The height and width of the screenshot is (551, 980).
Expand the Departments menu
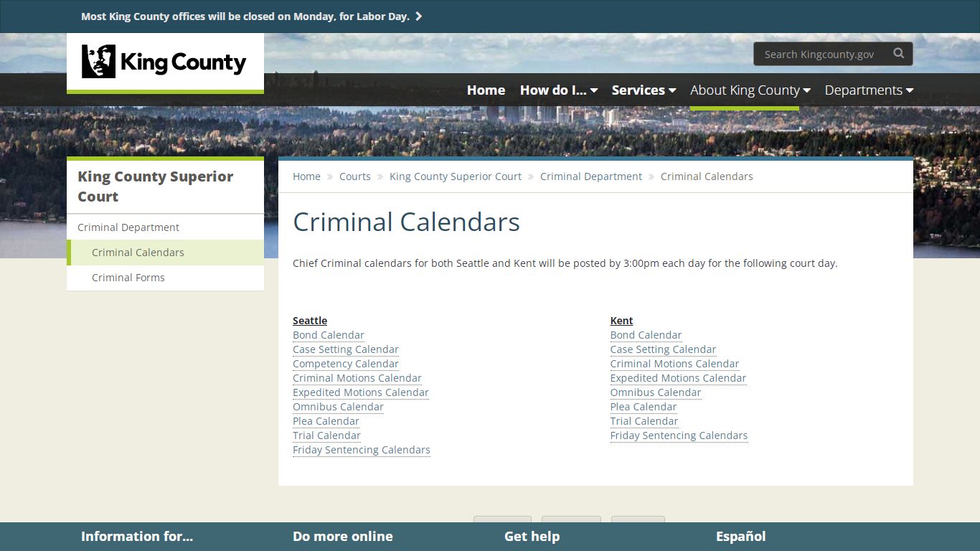(x=869, y=90)
